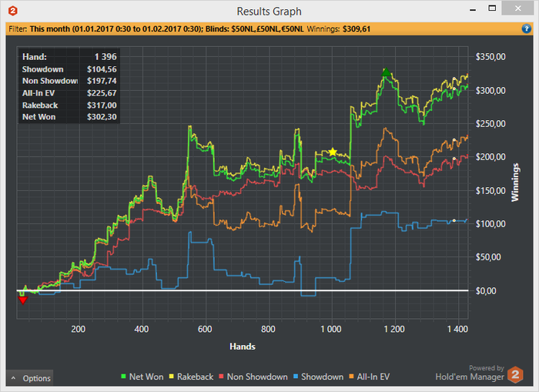
Task: Click the Hand: 1 396 row in tooltip
Action: click(x=69, y=57)
